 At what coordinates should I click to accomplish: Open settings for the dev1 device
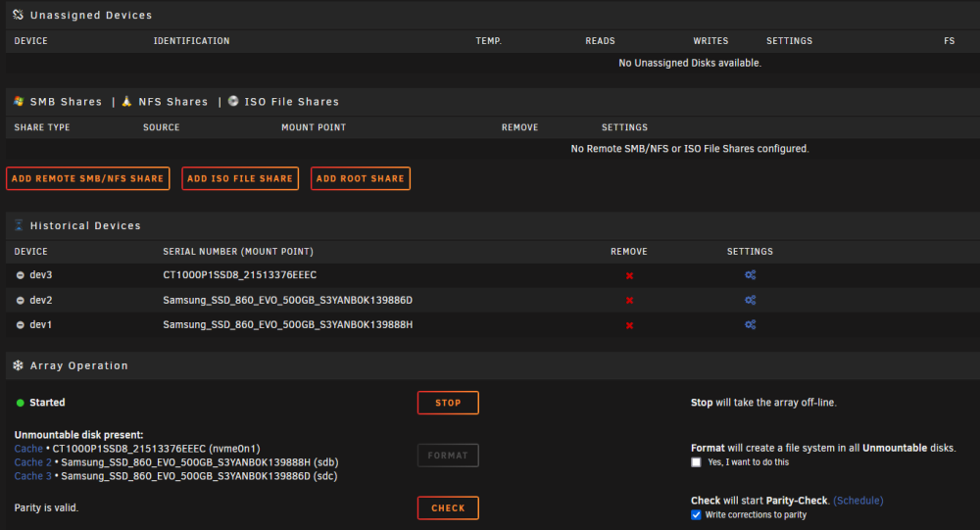coord(750,324)
